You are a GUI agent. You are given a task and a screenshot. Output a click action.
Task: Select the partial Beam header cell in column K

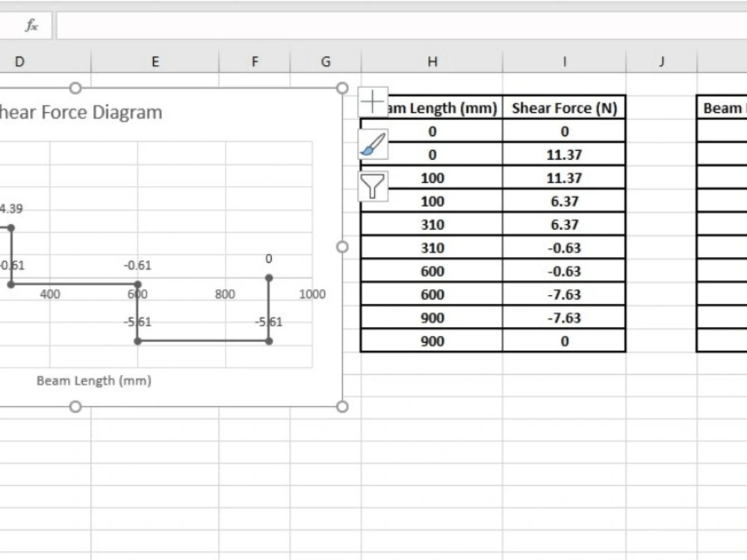(x=722, y=108)
